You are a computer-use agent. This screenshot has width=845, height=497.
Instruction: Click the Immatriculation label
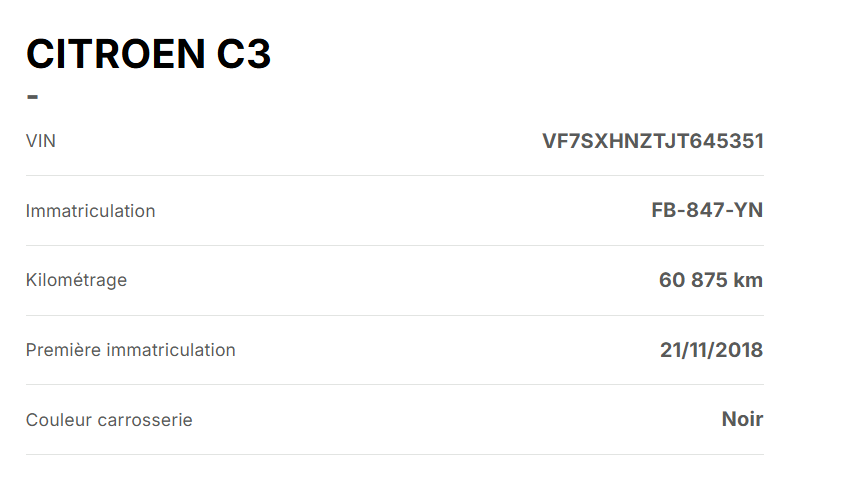[x=90, y=211]
